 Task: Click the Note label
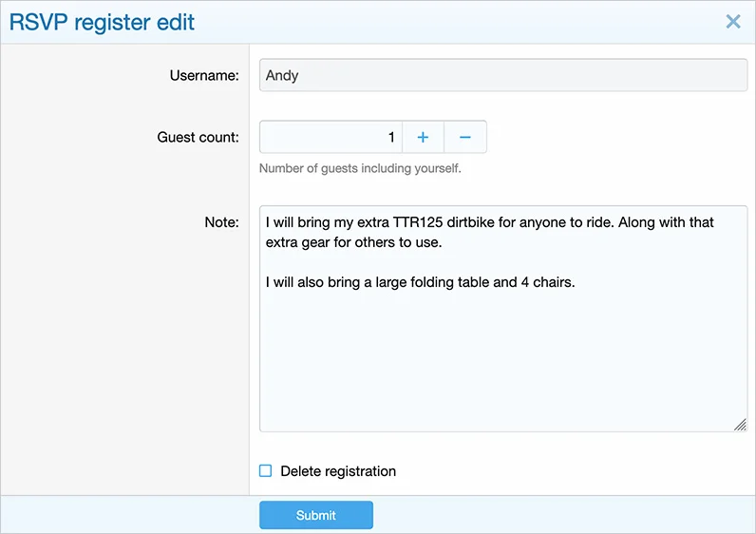coord(221,222)
